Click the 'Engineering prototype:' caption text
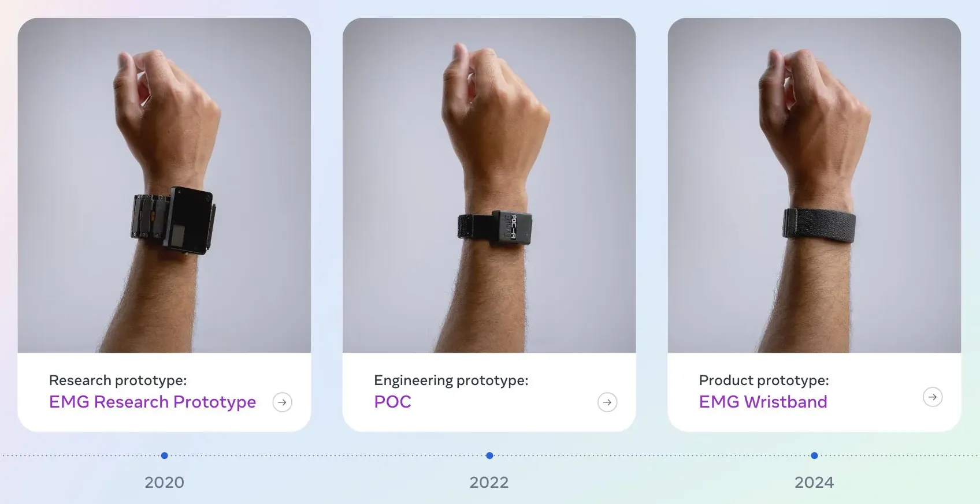Screen dimensions: 980x504 coord(451,380)
